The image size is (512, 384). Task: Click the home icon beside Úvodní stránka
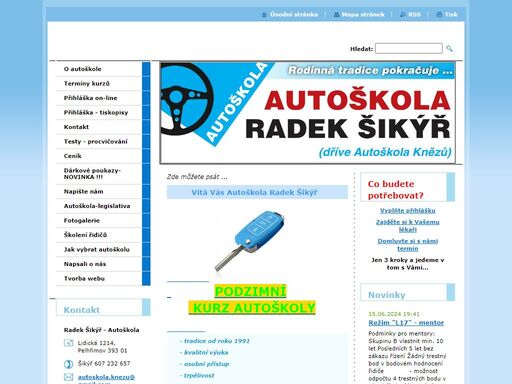pyautogui.click(x=264, y=15)
